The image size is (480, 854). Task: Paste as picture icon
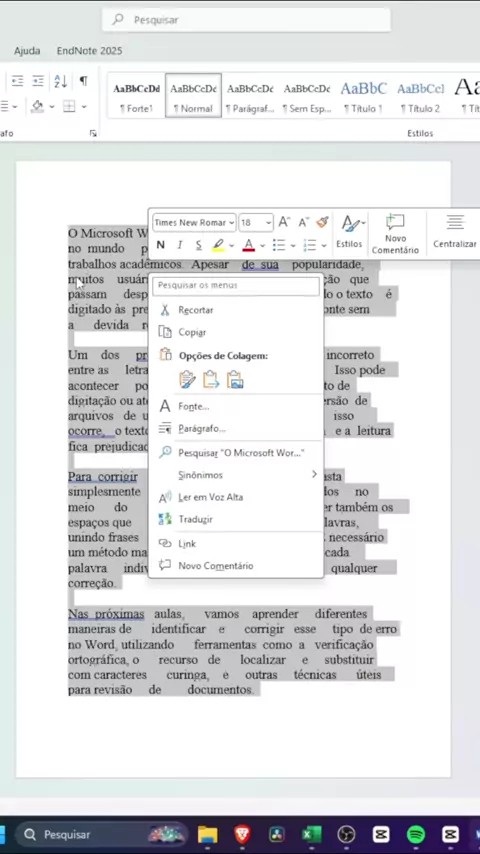click(235, 379)
